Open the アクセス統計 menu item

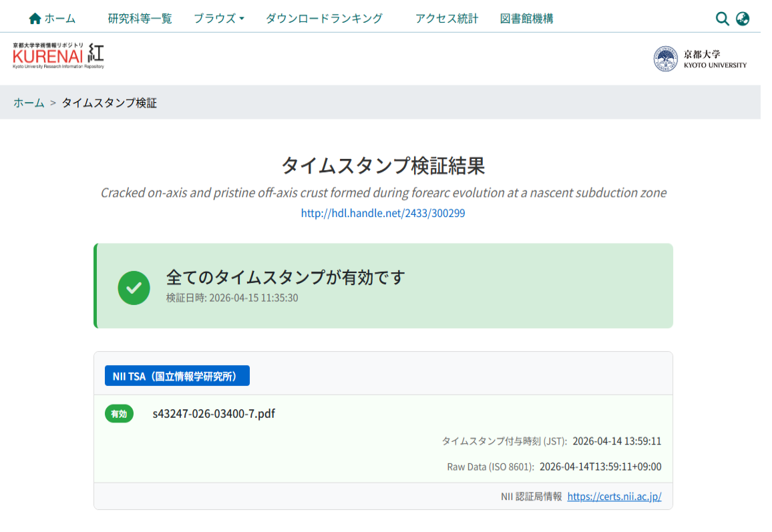[446, 19]
